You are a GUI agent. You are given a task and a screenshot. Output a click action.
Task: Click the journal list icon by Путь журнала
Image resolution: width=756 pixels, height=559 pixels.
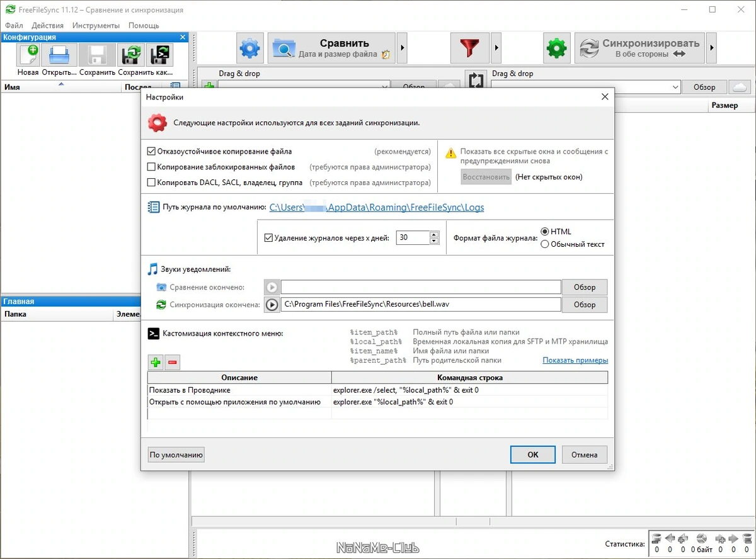tap(153, 207)
